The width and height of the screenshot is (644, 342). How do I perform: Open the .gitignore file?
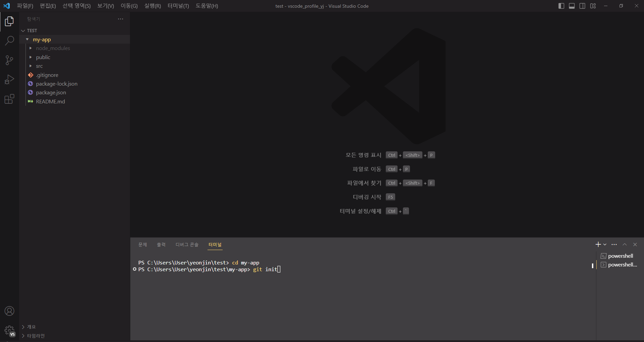coord(75,75)
